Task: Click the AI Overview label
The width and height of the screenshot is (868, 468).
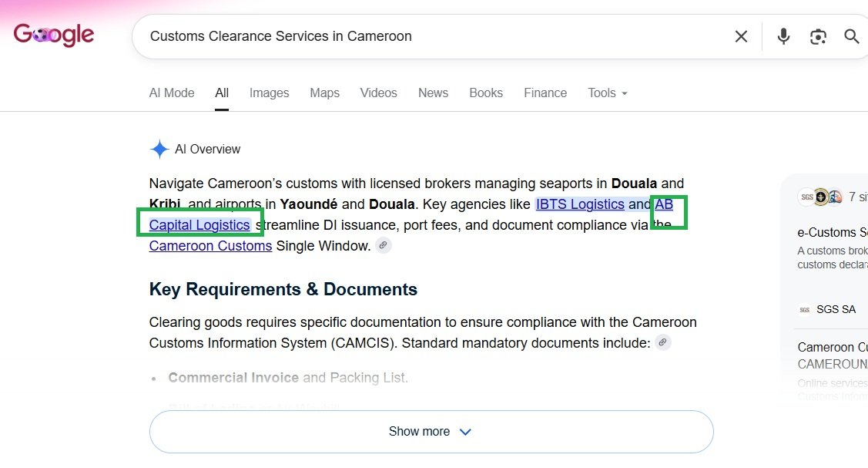Action: tap(208, 149)
